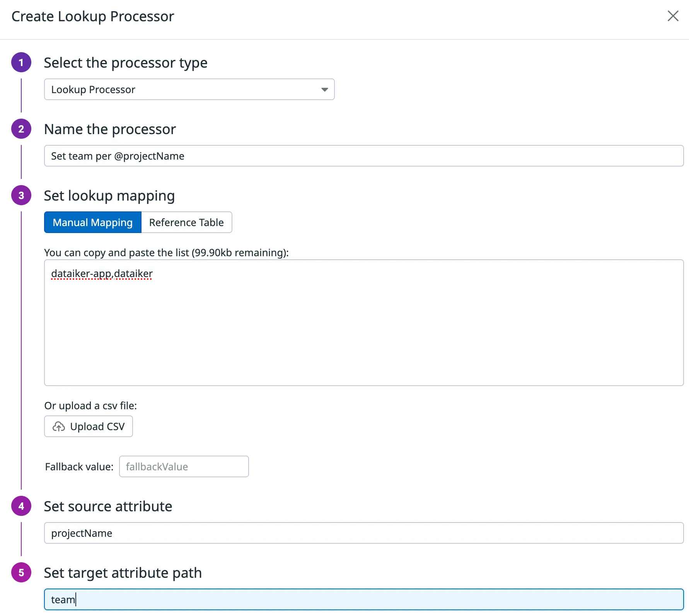Click the step 4 number badge
689x616 pixels.
tap(21, 506)
